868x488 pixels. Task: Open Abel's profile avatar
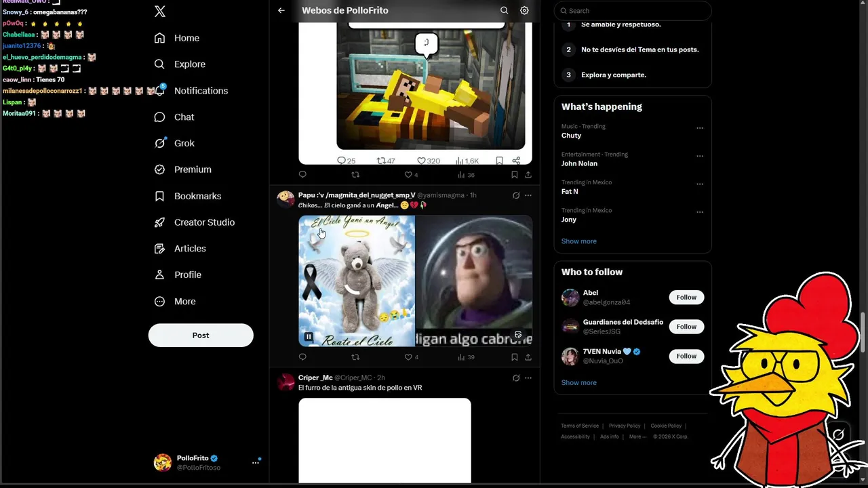tap(570, 298)
